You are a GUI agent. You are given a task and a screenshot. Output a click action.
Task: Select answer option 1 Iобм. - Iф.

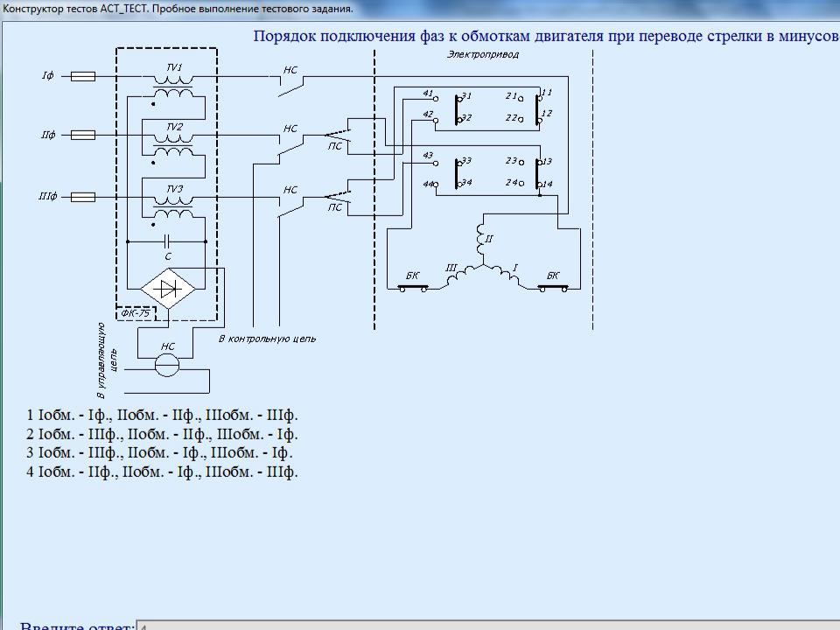coord(162,415)
